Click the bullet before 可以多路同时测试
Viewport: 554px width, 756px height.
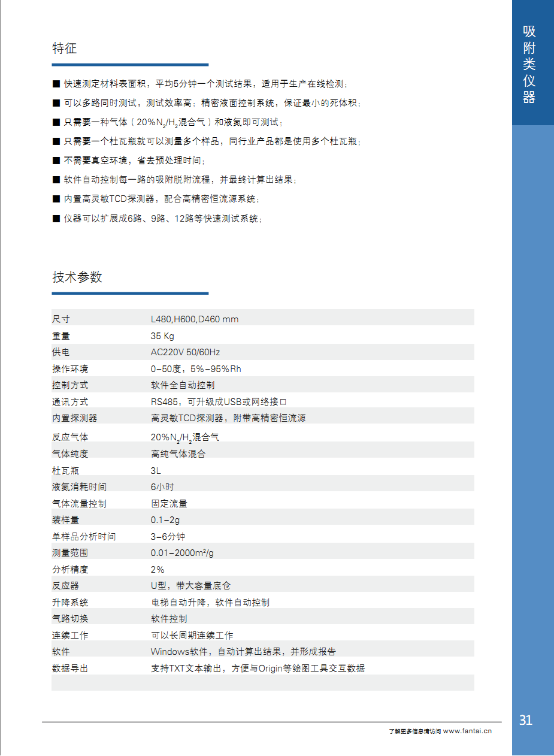coord(56,102)
